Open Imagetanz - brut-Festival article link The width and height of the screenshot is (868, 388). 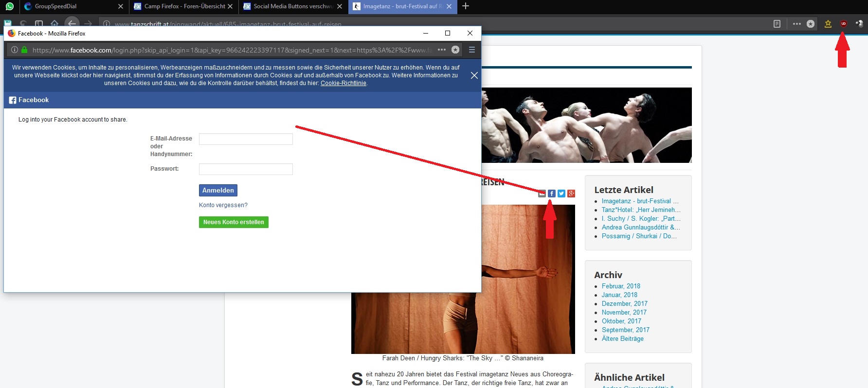tap(640, 201)
